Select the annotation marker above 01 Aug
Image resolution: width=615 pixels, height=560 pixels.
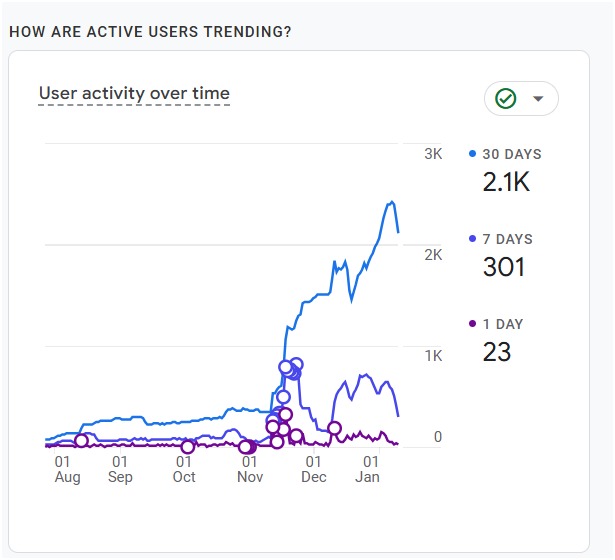[81, 441]
